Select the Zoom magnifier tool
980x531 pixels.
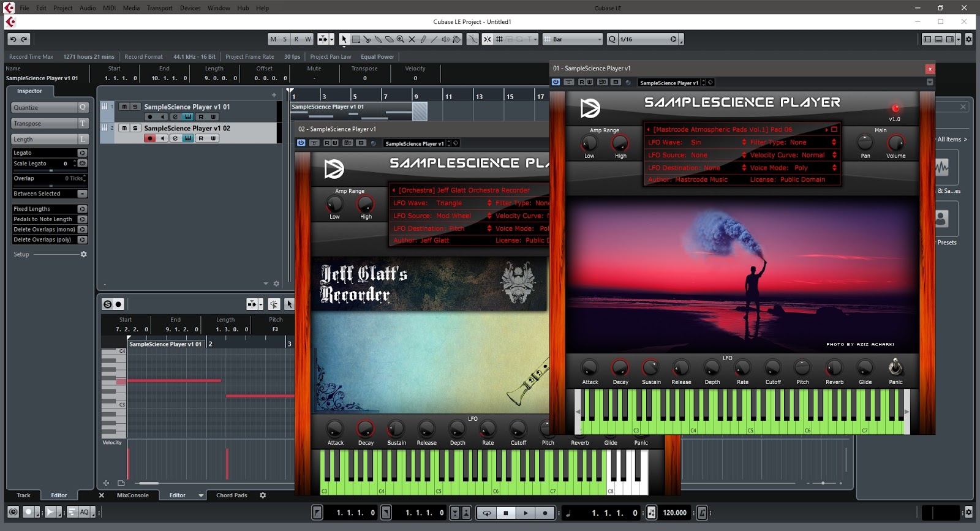click(400, 39)
